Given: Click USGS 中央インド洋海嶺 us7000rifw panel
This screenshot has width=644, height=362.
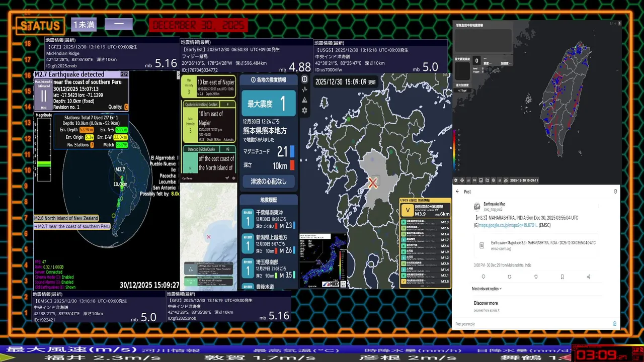Looking at the screenshot, I should (x=380, y=56).
